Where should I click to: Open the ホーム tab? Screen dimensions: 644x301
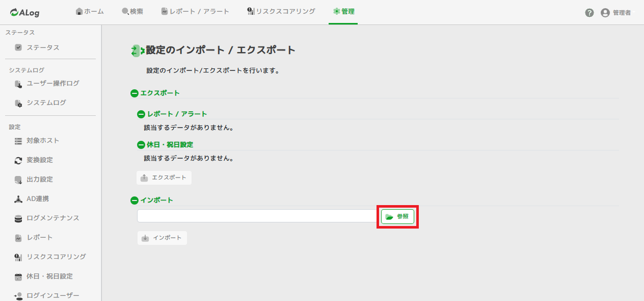tap(90, 11)
